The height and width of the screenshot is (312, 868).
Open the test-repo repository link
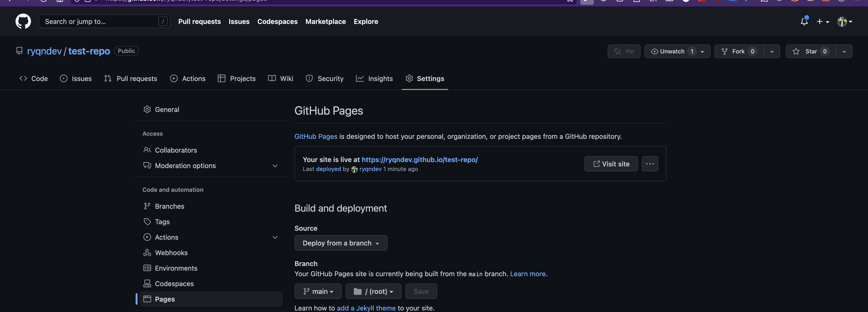[89, 51]
